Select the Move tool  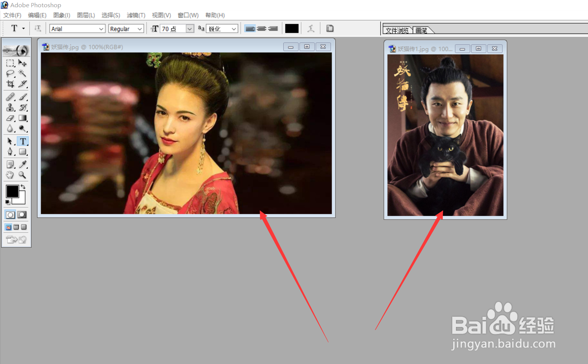[x=22, y=63]
